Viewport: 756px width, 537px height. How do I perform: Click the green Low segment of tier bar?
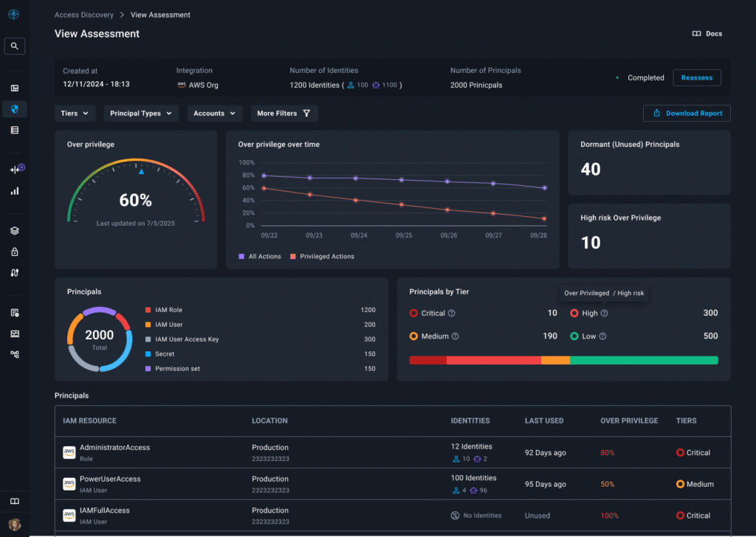pyautogui.click(x=643, y=360)
